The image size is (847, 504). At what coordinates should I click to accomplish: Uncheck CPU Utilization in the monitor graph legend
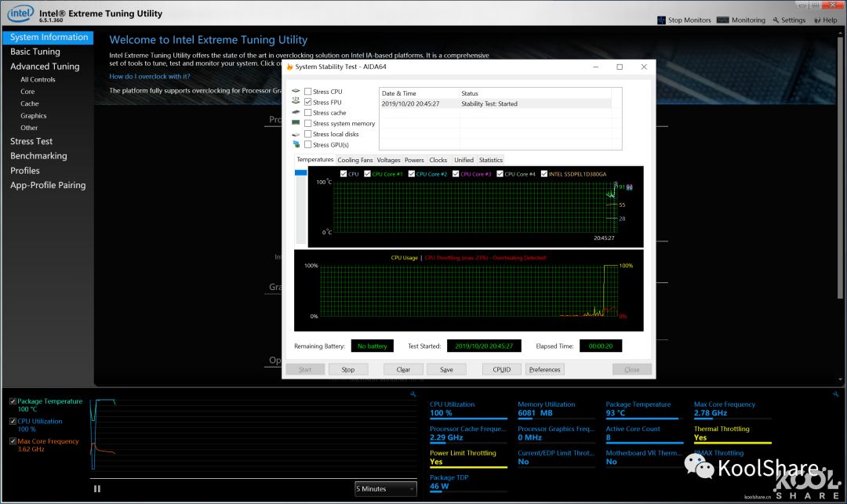13,422
